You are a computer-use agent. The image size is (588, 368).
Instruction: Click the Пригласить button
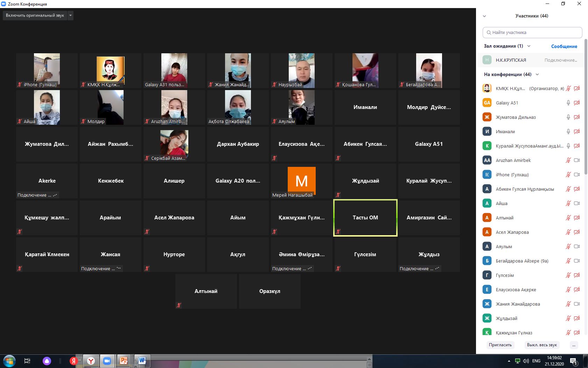coord(500,345)
